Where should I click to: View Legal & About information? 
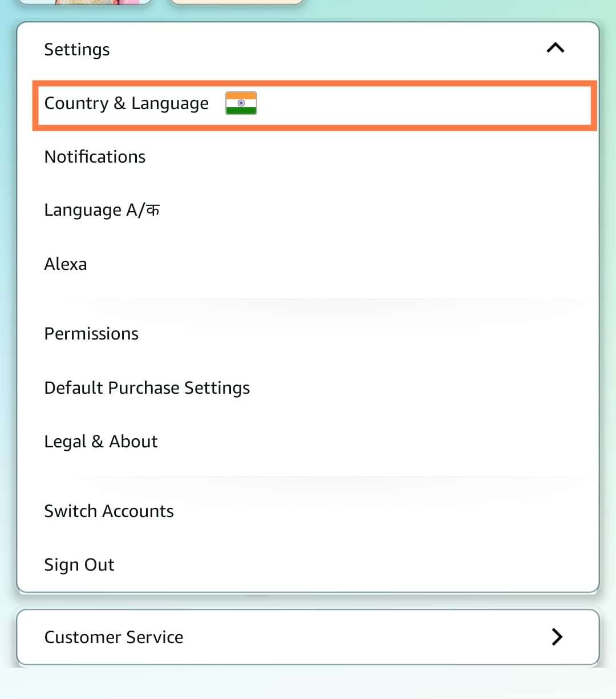[100, 441]
